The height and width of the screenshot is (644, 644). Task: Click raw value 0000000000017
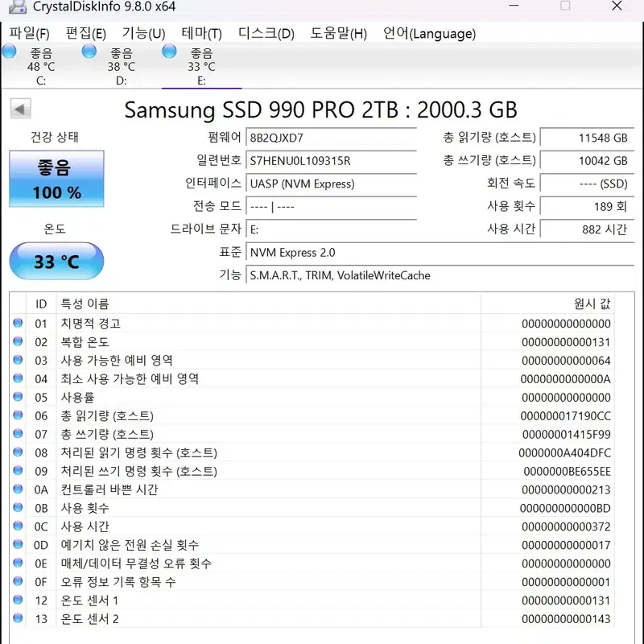click(566, 546)
